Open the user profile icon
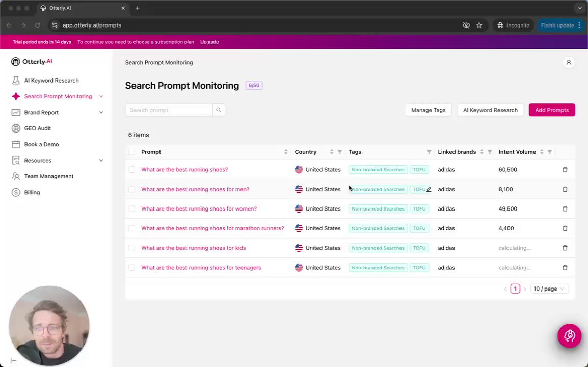Screen dimensions: 588x367 569,62
